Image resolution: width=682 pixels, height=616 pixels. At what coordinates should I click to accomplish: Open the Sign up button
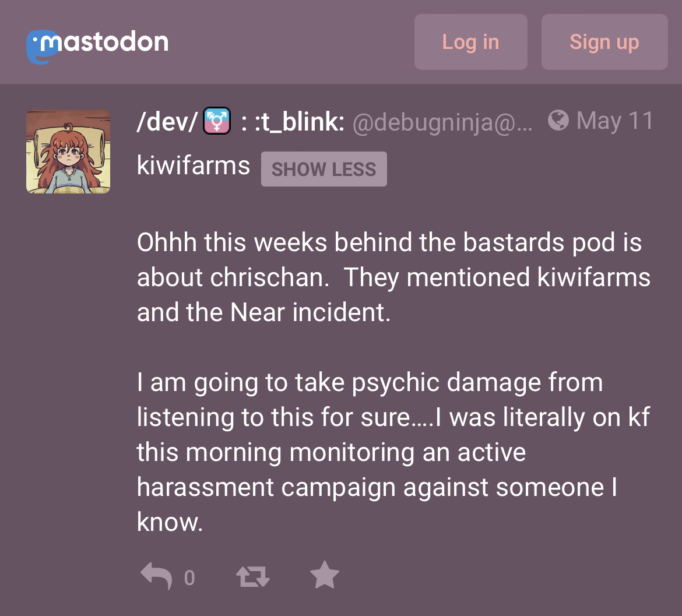click(x=604, y=42)
